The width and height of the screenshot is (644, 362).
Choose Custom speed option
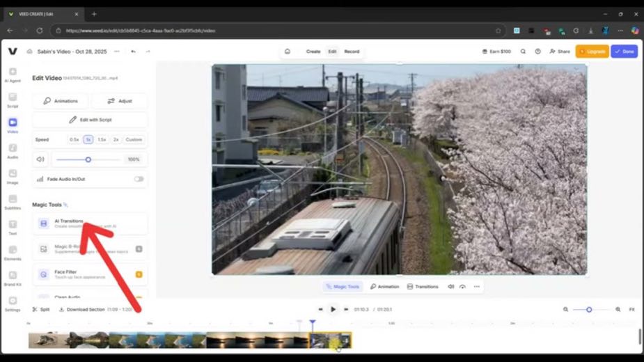pyautogui.click(x=134, y=140)
